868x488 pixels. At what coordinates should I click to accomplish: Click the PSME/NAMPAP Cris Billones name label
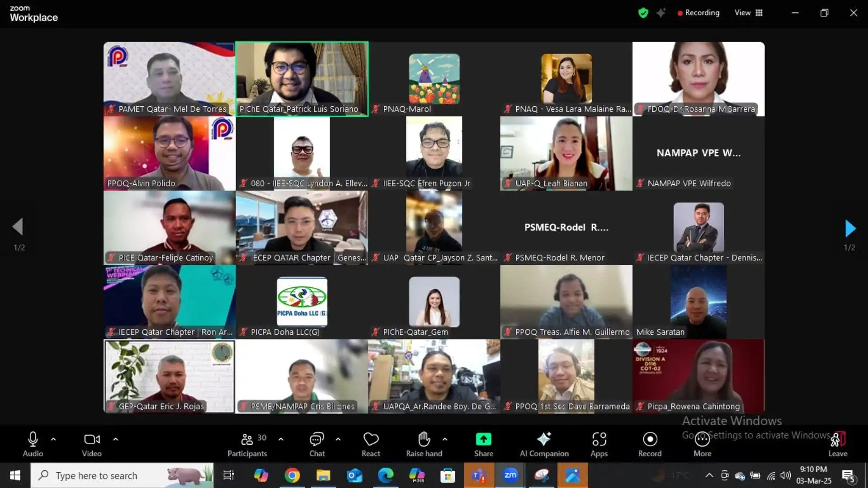(x=302, y=407)
